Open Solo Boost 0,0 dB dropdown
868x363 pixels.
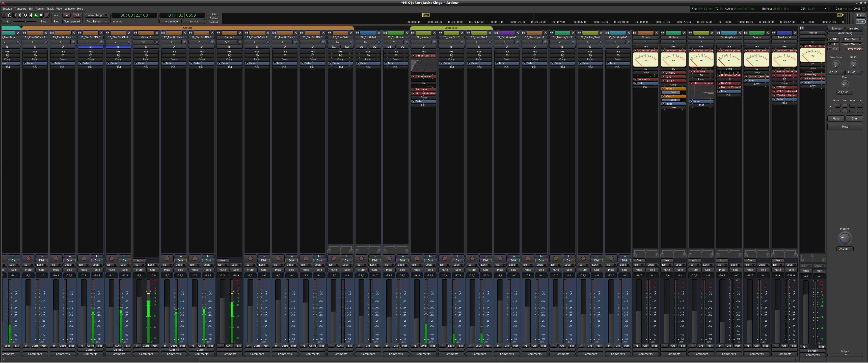click(x=836, y=72)
